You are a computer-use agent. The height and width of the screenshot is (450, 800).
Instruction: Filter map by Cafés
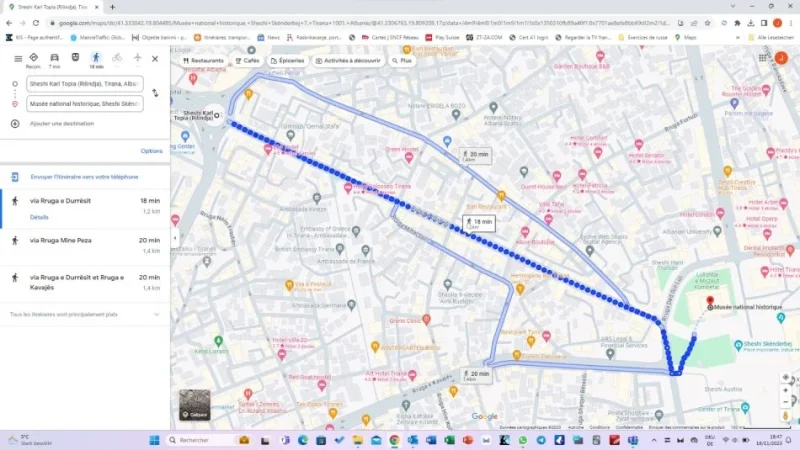[246, 61]
